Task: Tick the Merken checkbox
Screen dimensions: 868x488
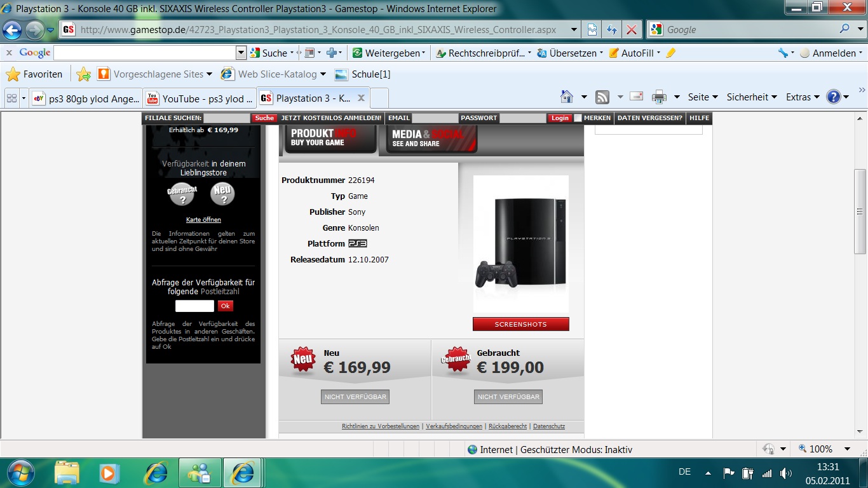Action: point(578,118)
